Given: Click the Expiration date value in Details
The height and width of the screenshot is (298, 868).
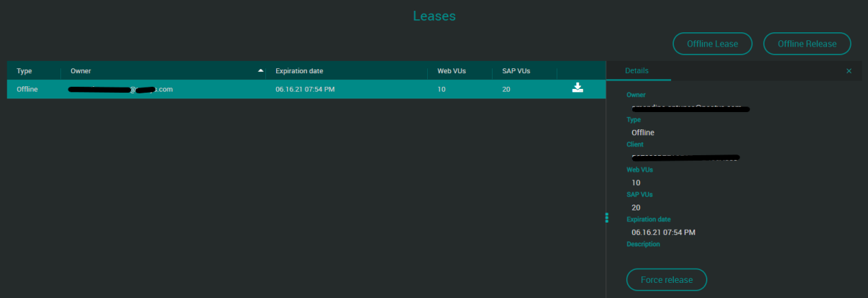Looking at the screenshot, I should click(x=663, y=232).
